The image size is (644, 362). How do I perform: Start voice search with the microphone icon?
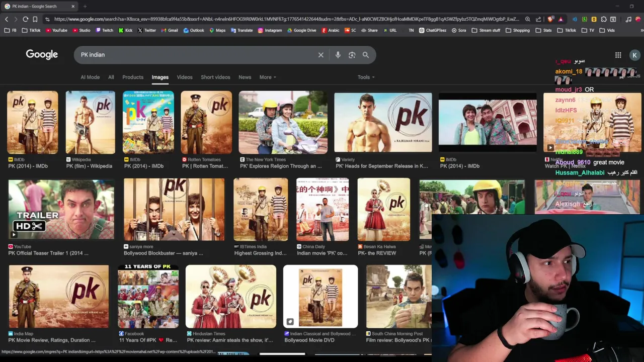[x=338, y=55]
